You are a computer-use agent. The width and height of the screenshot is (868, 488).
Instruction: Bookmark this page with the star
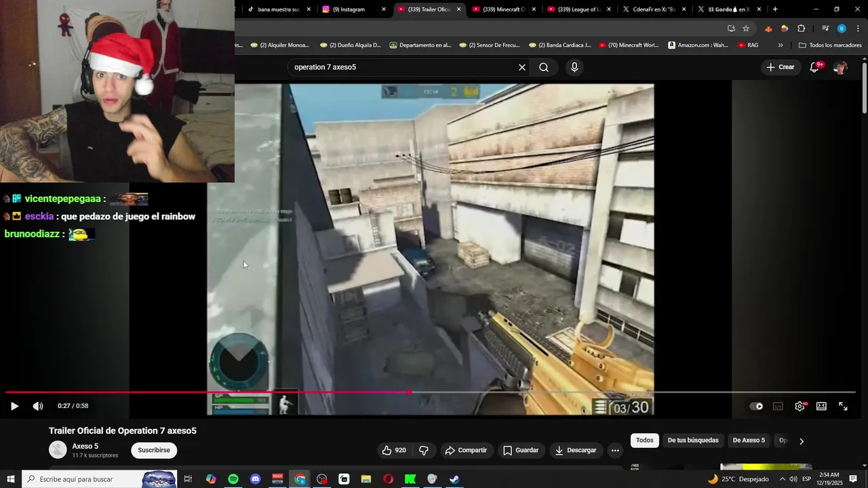click(x=746, y=28)
